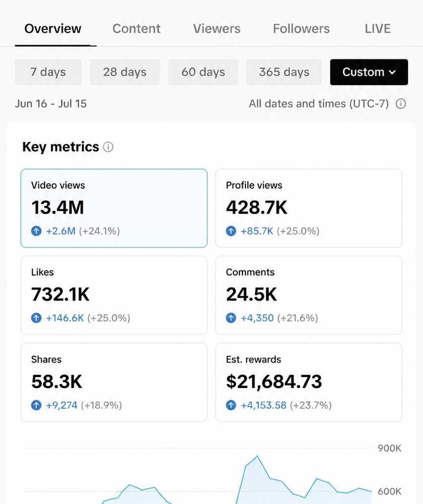Click the 732.1K likes value
The image size is (423, 504).
tap(60, 295)
